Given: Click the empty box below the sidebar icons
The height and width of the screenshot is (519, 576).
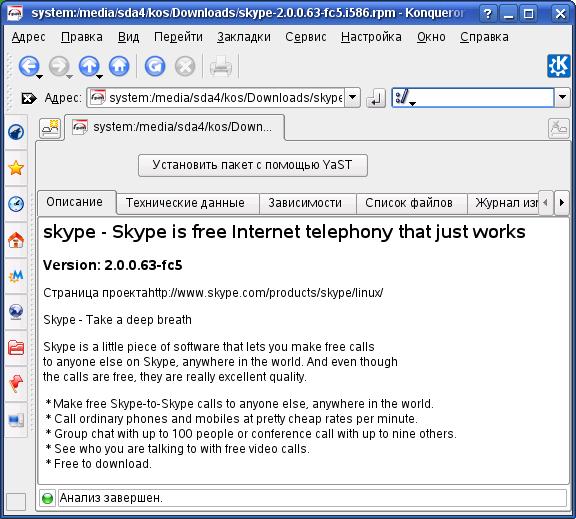Looking at the screenshot, I should tap(16, 501).
